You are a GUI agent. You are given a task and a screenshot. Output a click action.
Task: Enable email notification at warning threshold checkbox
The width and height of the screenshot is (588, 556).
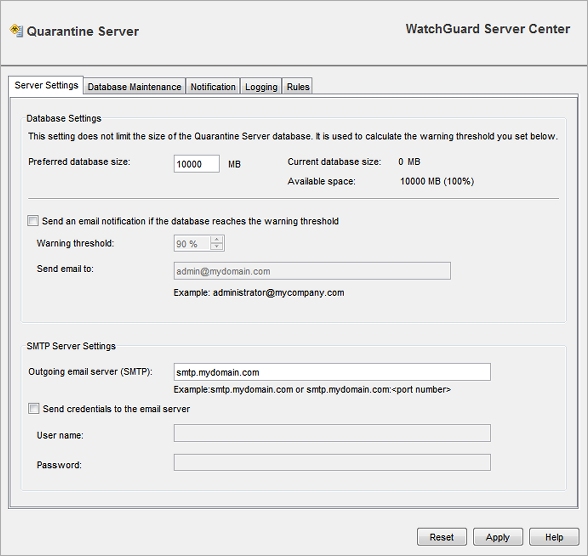pos(33,221)
